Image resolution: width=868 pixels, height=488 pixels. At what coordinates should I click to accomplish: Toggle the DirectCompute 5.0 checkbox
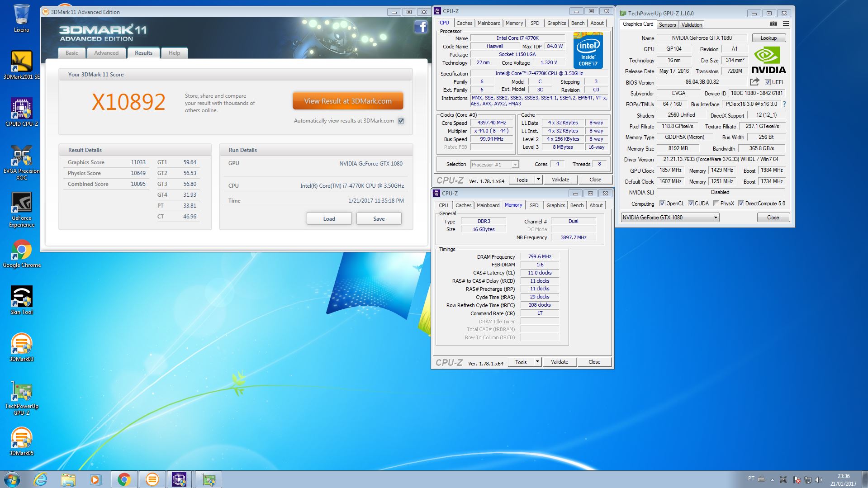741,204
